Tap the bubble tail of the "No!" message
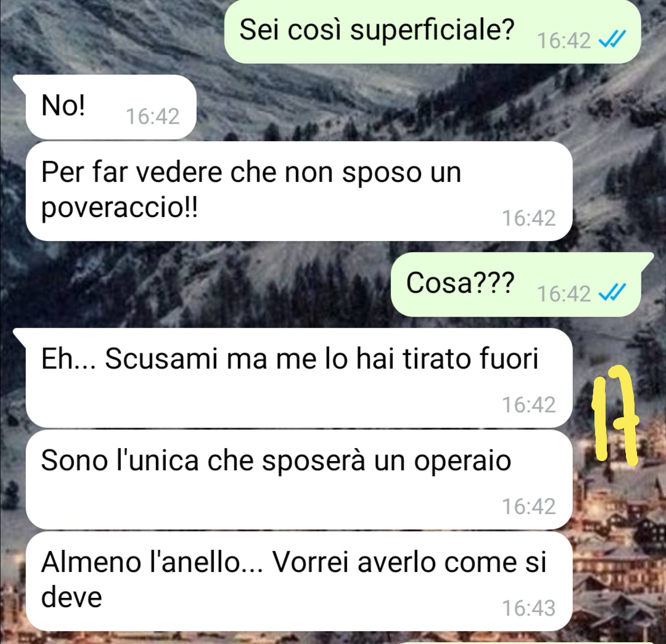666x644 pixels. (x=20, y=83)
